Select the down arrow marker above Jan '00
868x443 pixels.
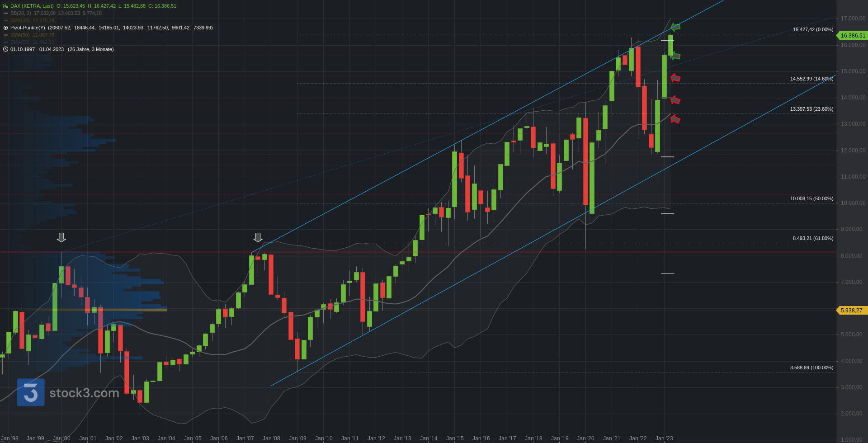(x=61, y=237)
